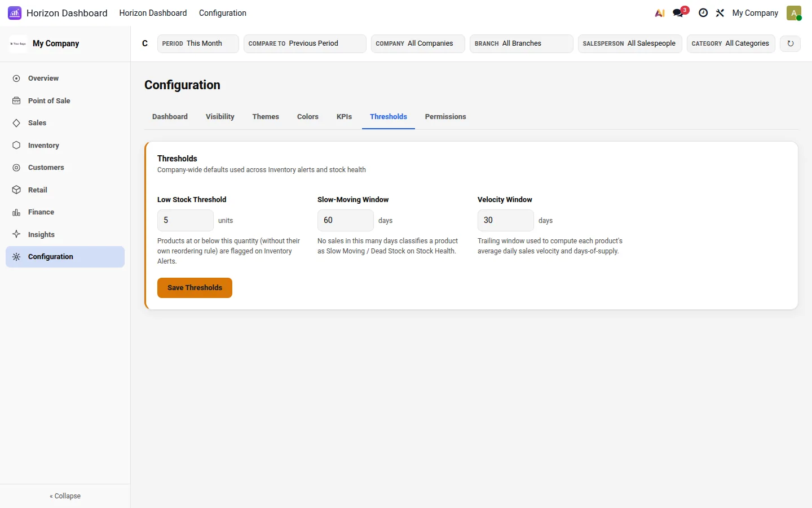
Task: Click the Overview sidebar icon
Action: [16, 78]
